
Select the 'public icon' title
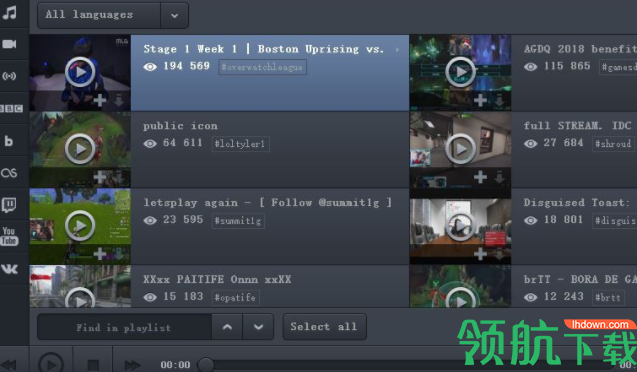180,126
